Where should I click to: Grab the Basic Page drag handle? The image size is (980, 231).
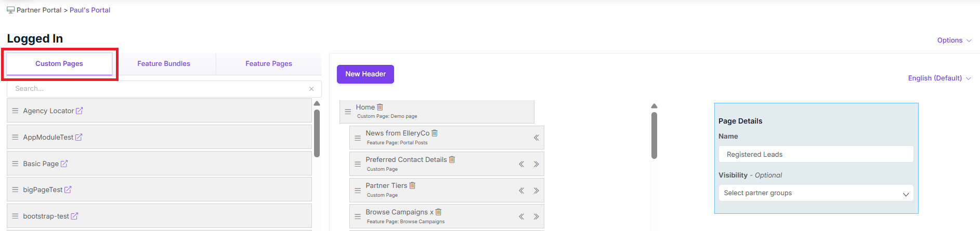[x=15, y=164]
